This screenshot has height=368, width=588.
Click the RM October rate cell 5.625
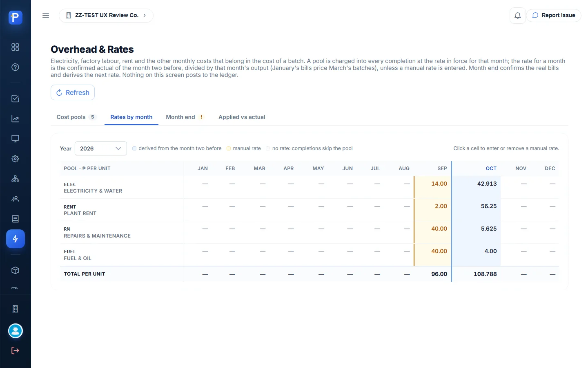click(476, 232)
